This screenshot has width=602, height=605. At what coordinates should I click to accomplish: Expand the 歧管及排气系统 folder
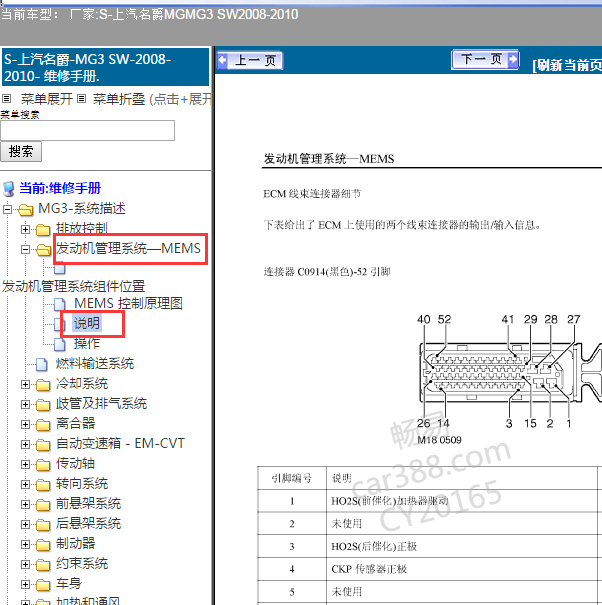coord(25,404)
